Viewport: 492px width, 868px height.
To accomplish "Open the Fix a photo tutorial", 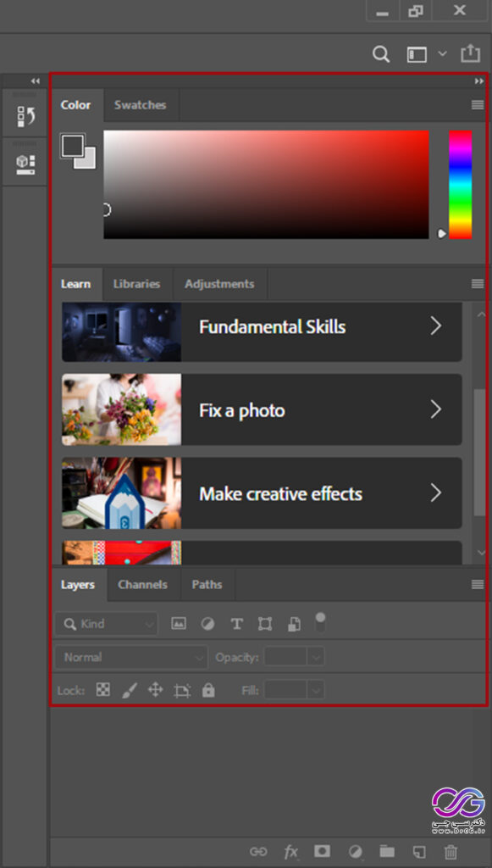I will point(262,409).
